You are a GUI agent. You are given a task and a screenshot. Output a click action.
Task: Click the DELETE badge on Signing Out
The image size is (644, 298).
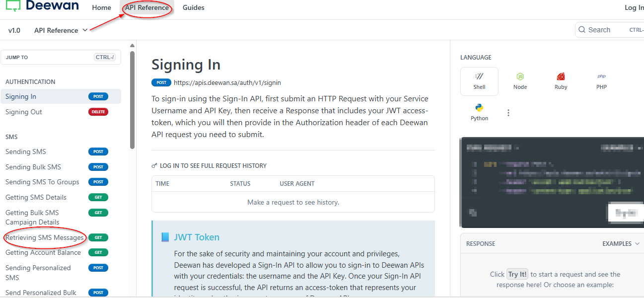(98, 112)
